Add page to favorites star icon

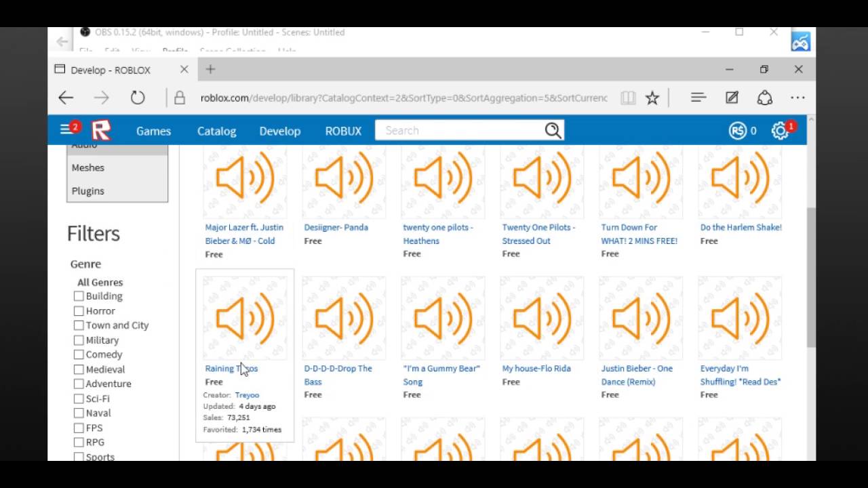click(x=652, y=98)
